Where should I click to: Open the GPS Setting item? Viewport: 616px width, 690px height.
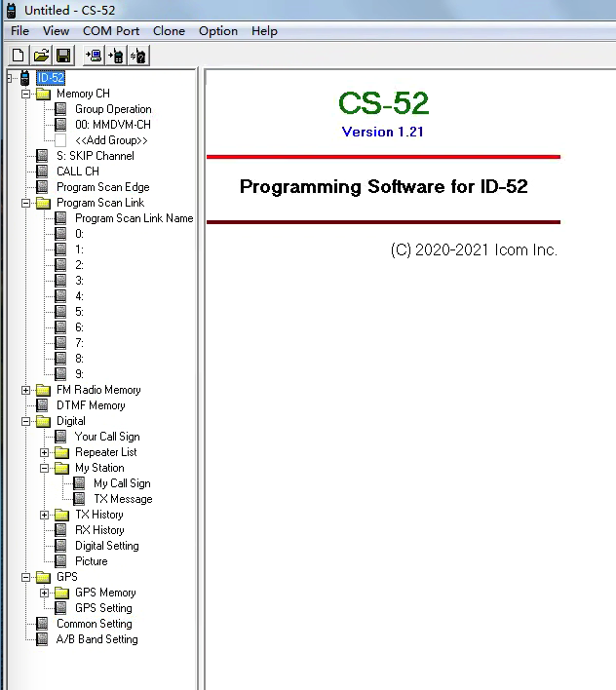[x=103, y=608]
